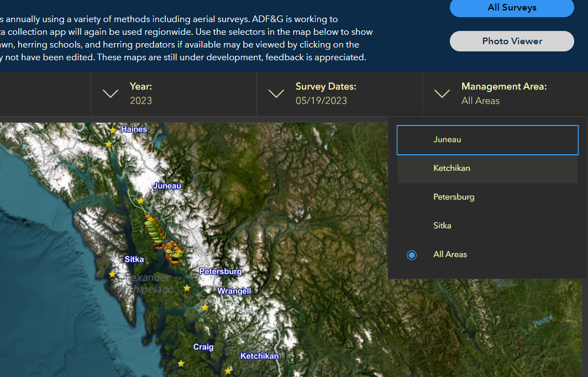
Task: Click the Management Area heading text
Action: 504,87
